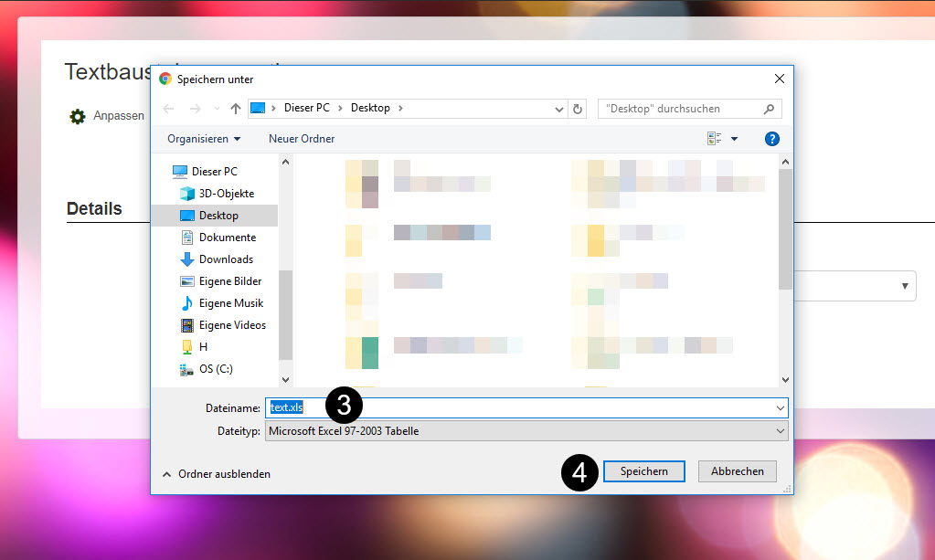Screen dimensions: 935x560
Task: Open the view options dropdown arrow
Action: (x=734, y=139)
